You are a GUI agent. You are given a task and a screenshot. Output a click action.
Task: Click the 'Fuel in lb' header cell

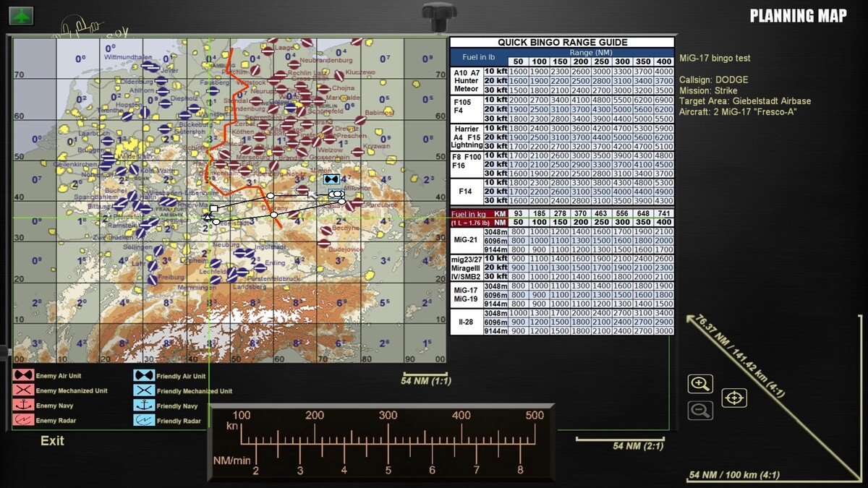pos(478,57)
